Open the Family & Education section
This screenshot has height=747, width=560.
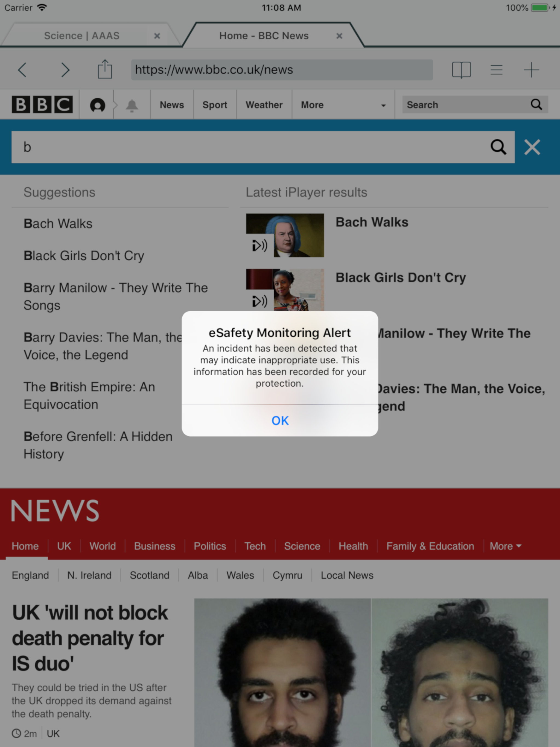tap(430, 546)
